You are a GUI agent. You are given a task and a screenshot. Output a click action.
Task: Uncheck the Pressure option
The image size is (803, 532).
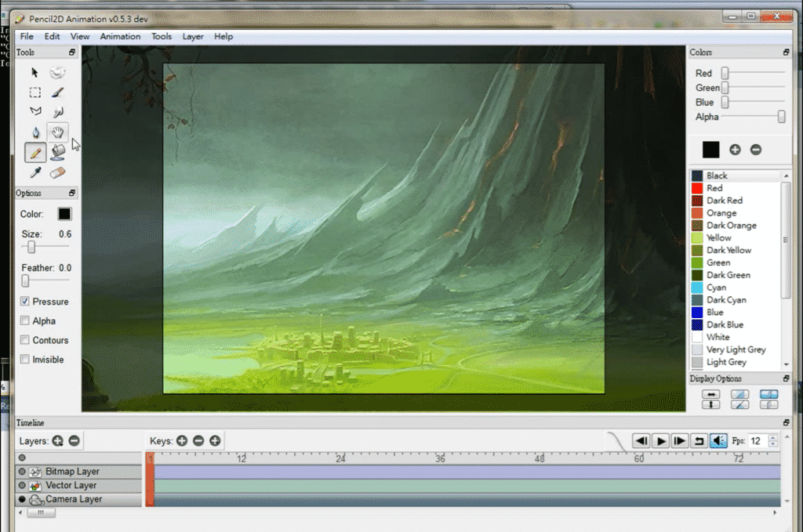click(24, 302)
